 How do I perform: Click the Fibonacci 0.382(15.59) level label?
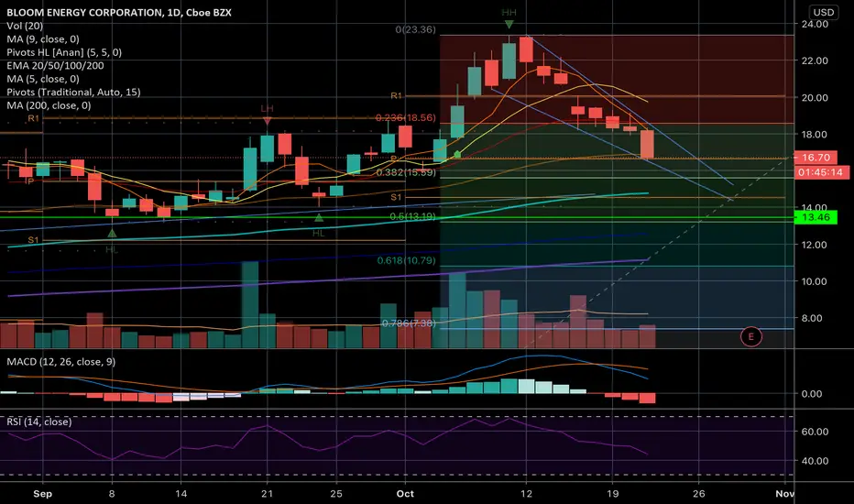406,172
